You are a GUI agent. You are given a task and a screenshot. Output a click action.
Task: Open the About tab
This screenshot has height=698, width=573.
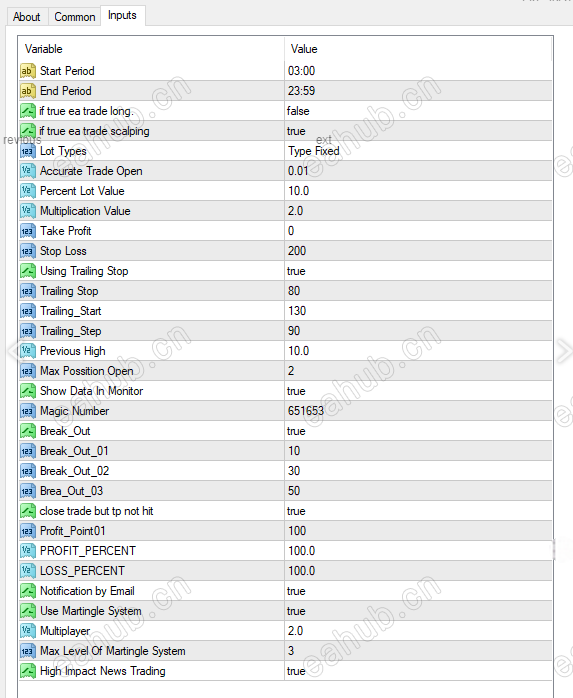click(27, 17)
